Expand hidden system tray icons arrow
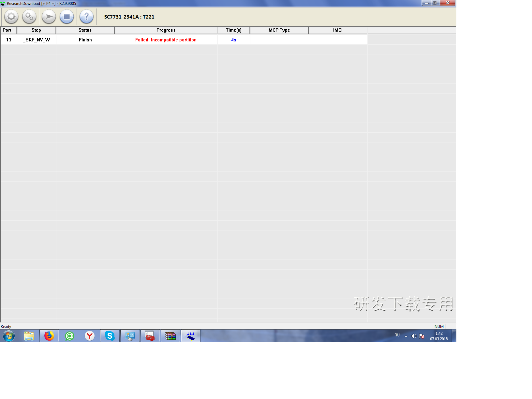532x399 pixels. click(406, 336)
